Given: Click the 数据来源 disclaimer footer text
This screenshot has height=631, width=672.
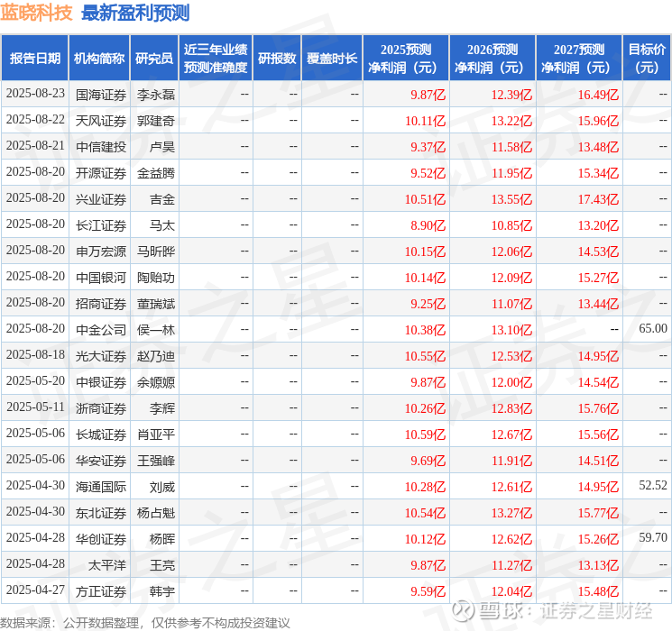Looking at the screenshot, I should [x=145, y=623].
